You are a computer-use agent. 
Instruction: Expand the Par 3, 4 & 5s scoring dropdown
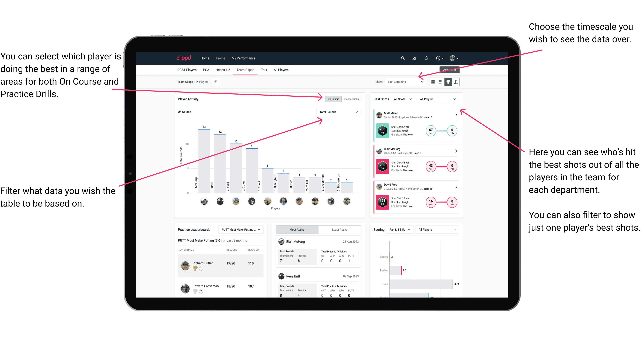407,230
